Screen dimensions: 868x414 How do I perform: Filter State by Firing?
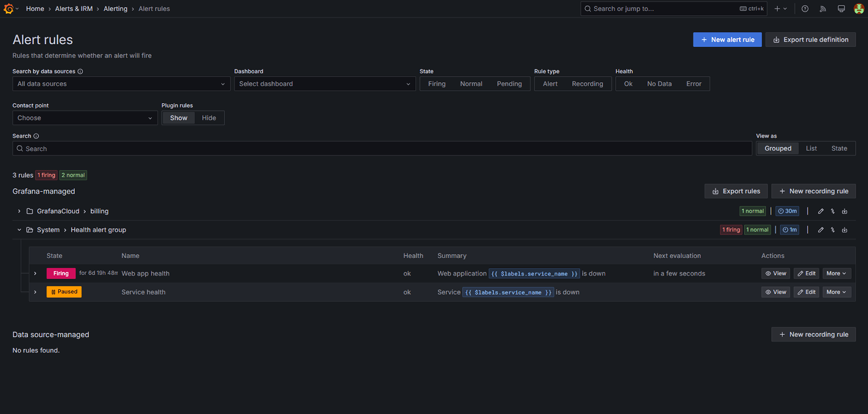pyautogui.click(x=437, y=84)
